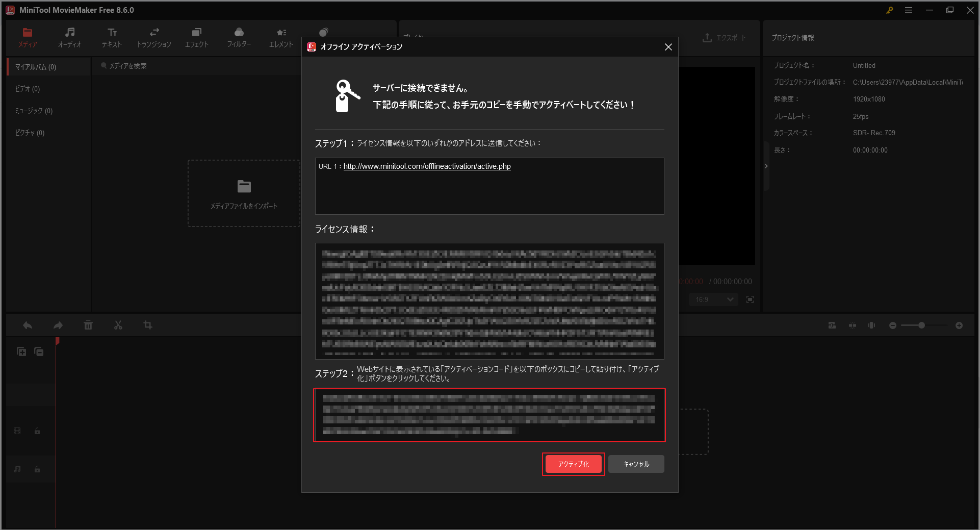980x530 pixels.
Task: Open the オーディオ (Audio) panel
Action: click(x=69, y=37)
